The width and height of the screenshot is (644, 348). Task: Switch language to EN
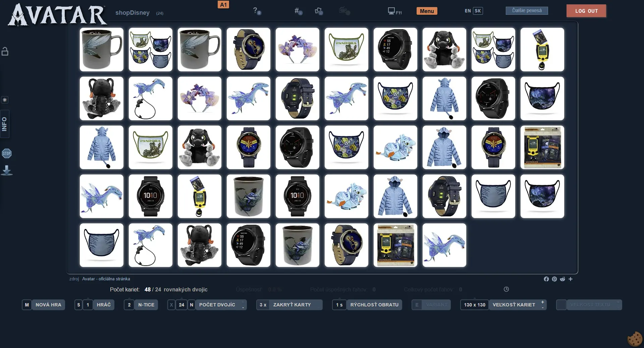(468, 11)
